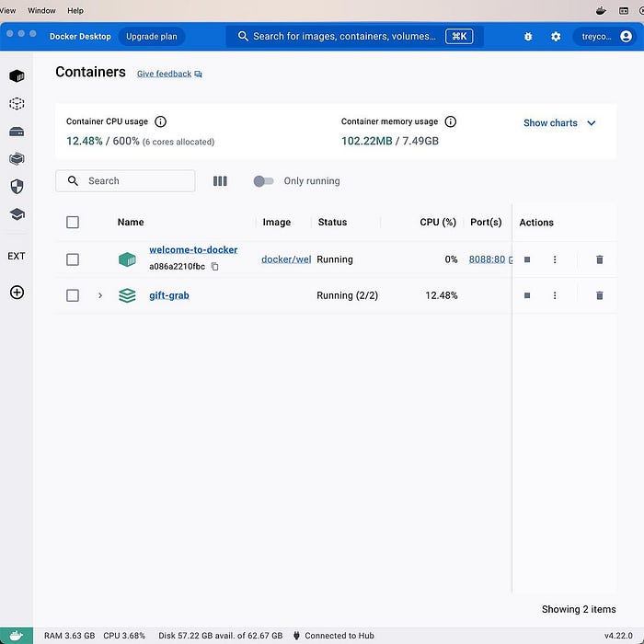The width and height of the screenshot is (644, 644).
Task: Open the Help menu in menu bar
Action: coord(75,10)
